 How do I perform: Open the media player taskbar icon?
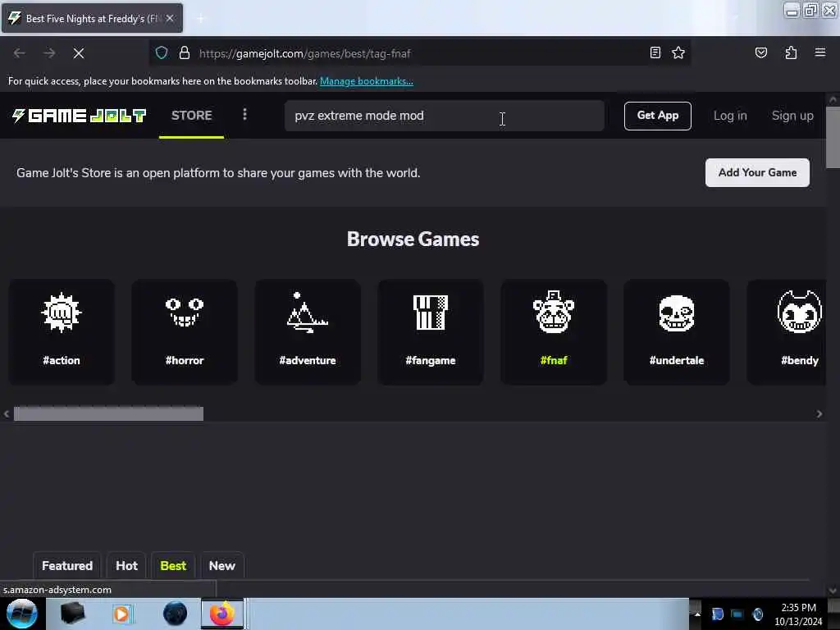[x=121, y=614]
